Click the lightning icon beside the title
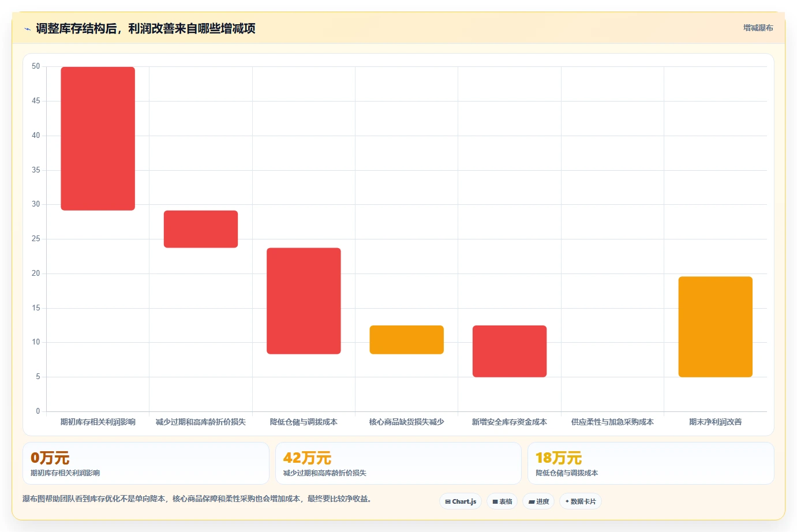This screenshot has height=532, width=797. point(27,29)
